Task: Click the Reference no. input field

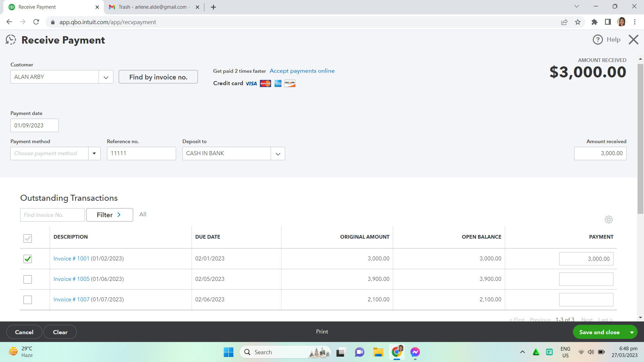Action: point(141,154)
